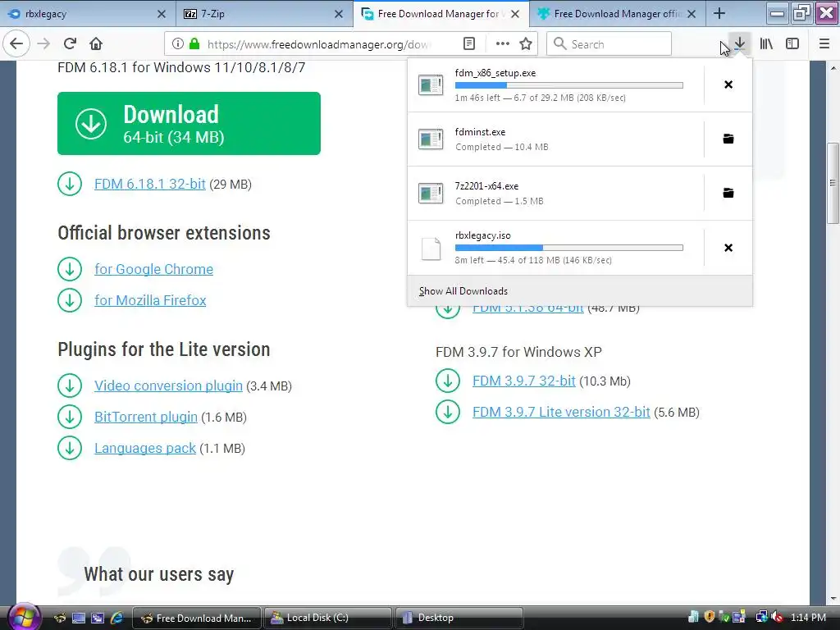Click download arrow icon beside FDM 3.9.7 32-bit

click(448, 381)
